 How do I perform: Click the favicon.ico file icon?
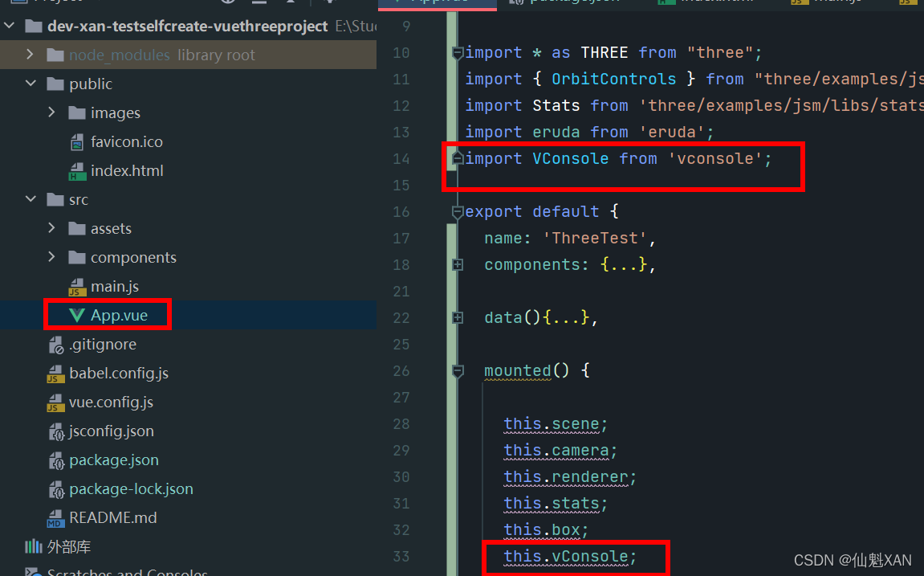76,141
